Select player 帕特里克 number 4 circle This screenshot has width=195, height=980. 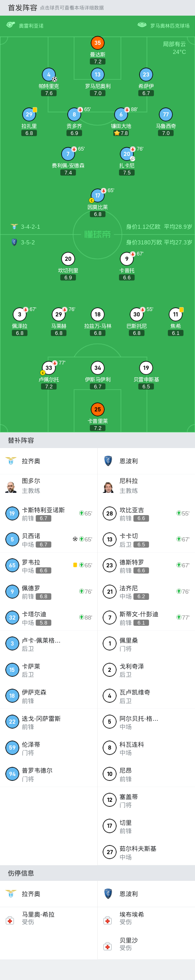(49, 74)
